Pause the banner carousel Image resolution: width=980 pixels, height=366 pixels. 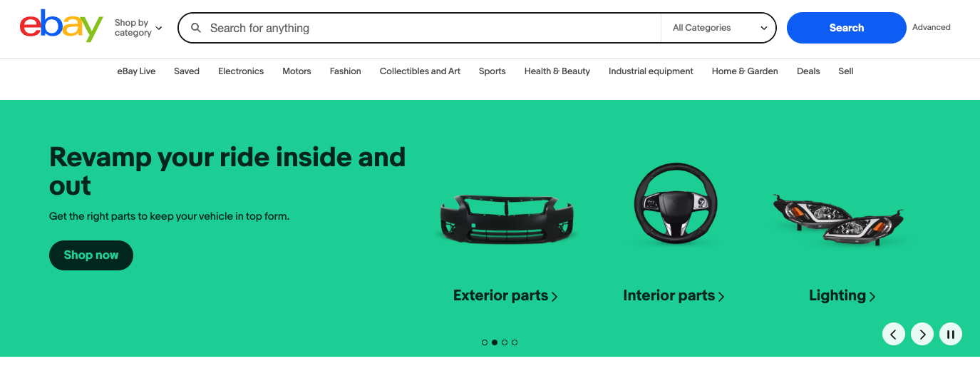pyautogui.click(x=951, y=334)
